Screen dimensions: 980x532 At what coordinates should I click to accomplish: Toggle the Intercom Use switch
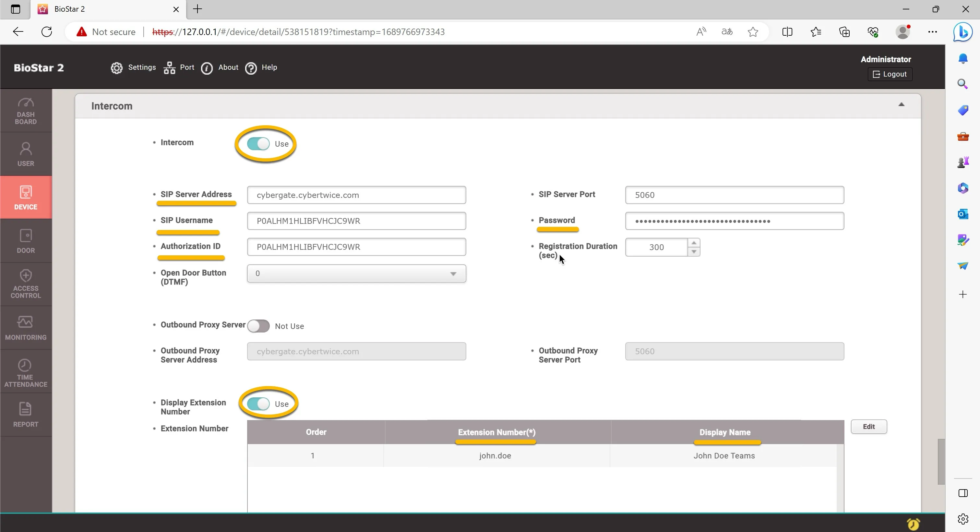tap(258, 144)
